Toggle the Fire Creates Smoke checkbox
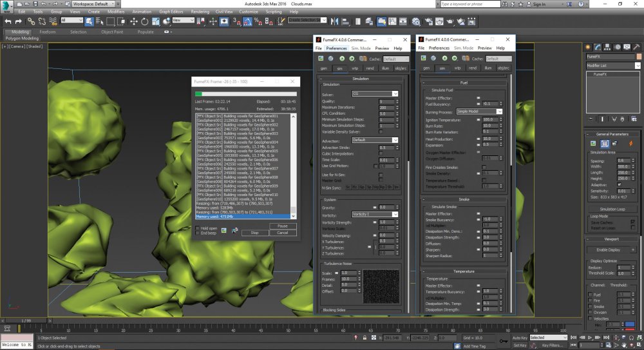 click(484, 168)
